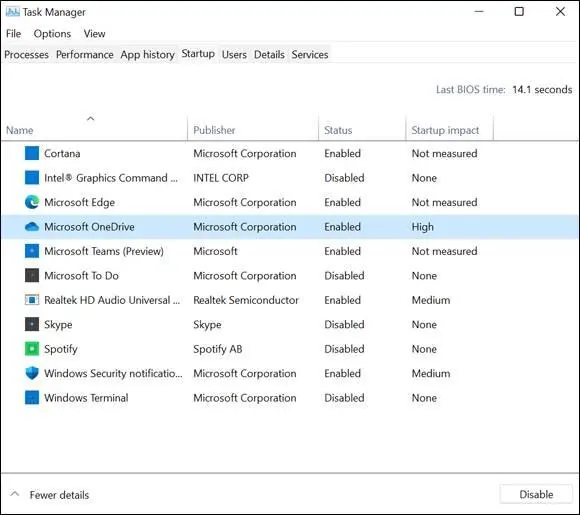Switch to the Processes tab
The width and height of the screenshot is (580, 515).
(x=26, y=55)
